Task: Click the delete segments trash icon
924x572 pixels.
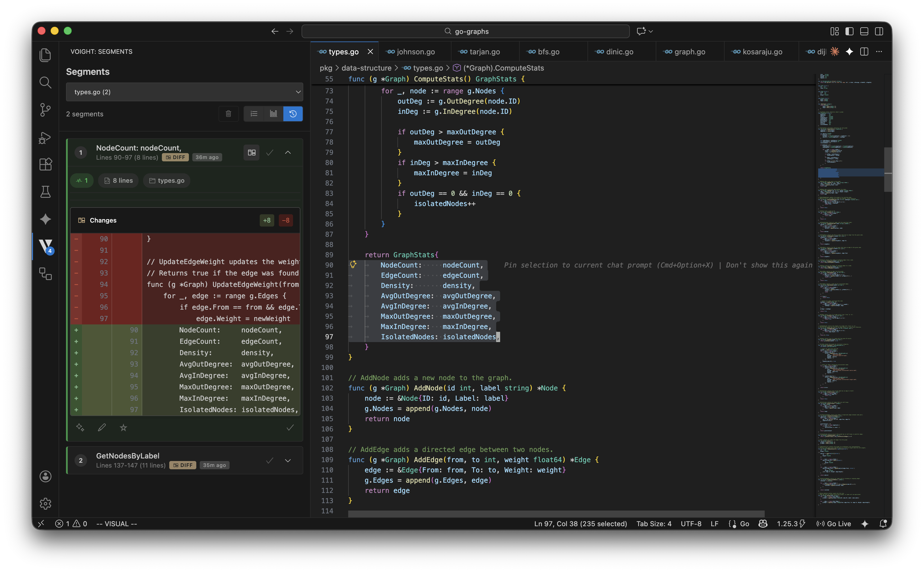Action: click(x=228, y=114)
